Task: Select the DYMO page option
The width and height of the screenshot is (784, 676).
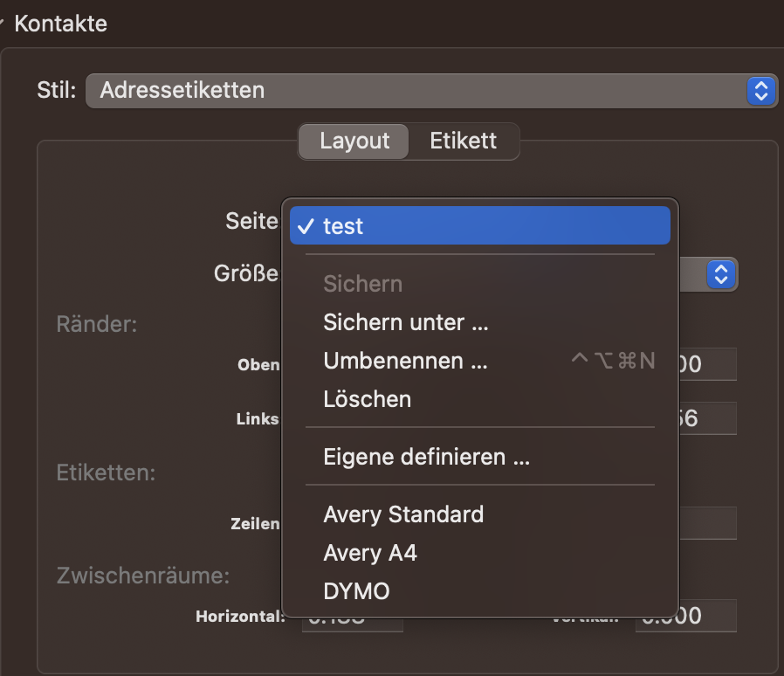Action: (356, 591)
